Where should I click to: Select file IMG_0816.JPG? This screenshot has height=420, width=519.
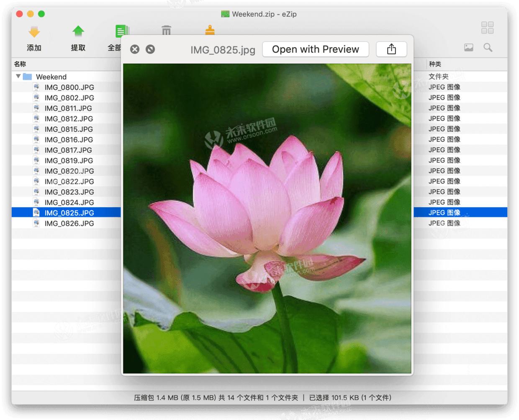[x=69, y=140]
